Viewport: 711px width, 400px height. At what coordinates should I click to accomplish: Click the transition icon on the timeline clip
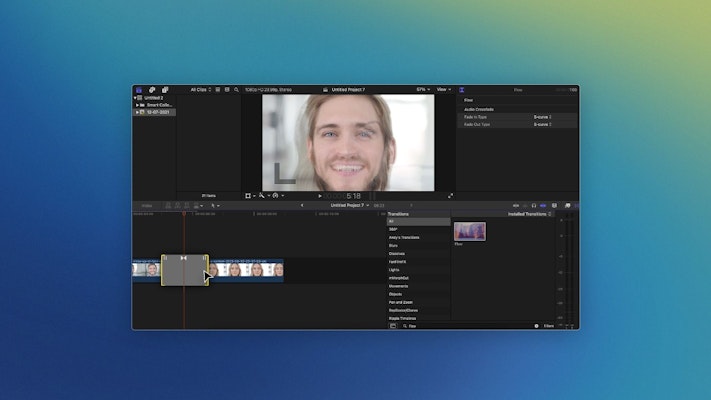tap(184, 259)
